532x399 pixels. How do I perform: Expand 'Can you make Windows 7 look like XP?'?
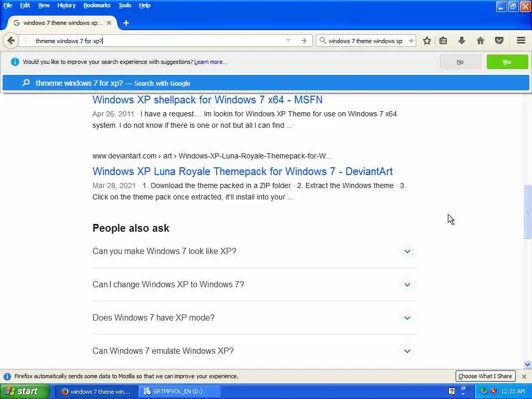point(254,251)
